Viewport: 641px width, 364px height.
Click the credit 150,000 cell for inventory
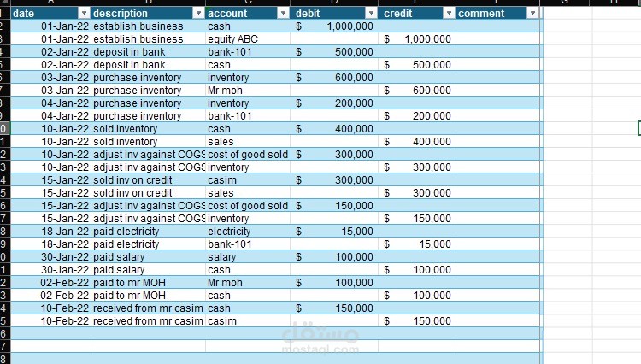point(417,219)
